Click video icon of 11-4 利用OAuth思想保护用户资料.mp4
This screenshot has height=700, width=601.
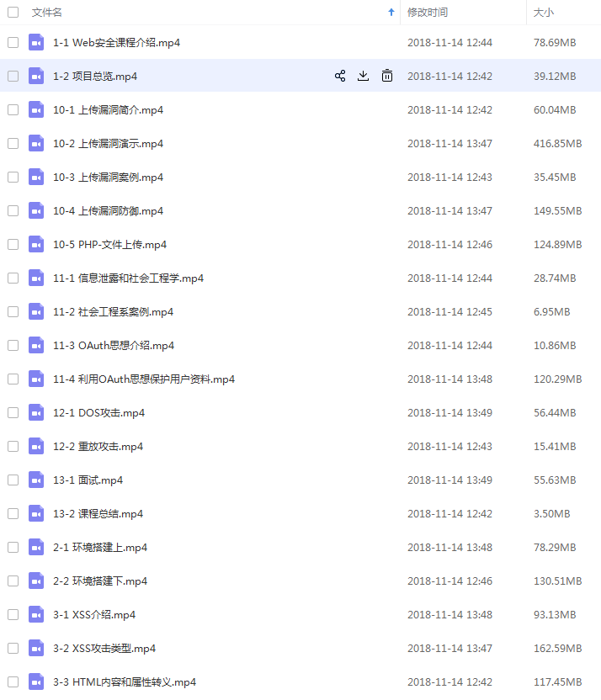[36, 379]
